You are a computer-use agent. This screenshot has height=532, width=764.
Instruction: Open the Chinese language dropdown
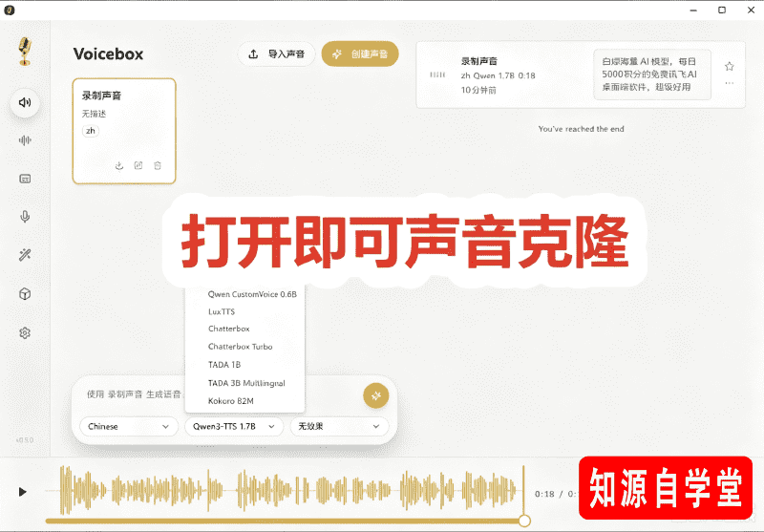[x=128, y=426]
